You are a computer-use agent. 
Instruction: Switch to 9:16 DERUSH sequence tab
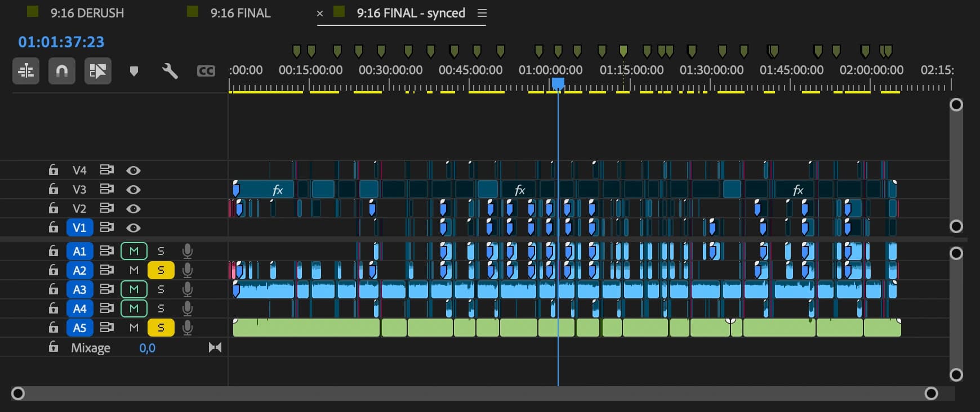(87, 12)
